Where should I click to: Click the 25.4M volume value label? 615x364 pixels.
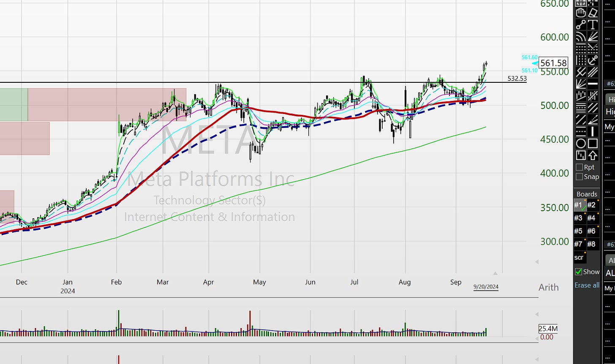pos(548,329)
